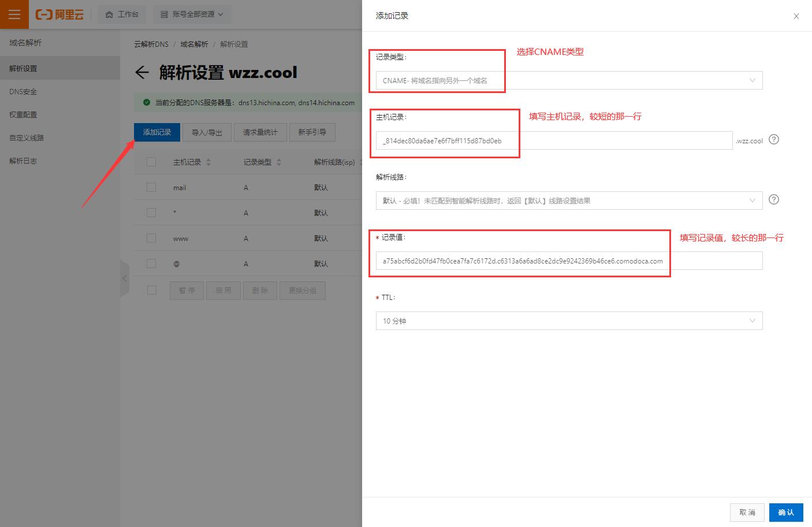
Task: Click the .wzz.cool domain suffix text
Action: [x=749, y=140]
